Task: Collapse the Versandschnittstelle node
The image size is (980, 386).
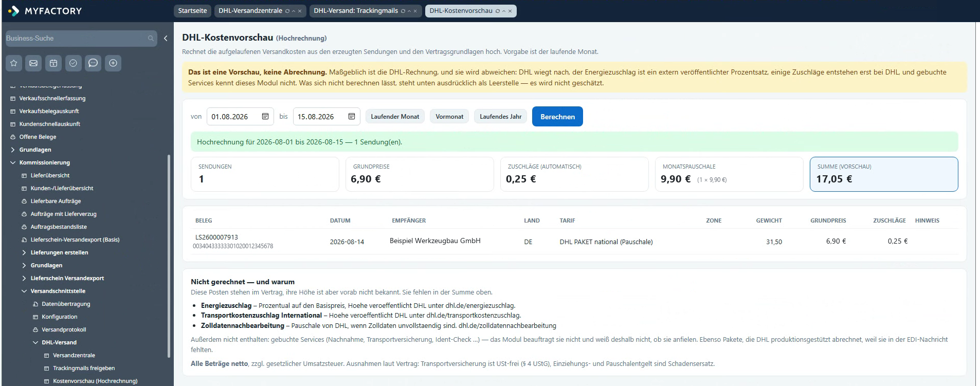Action: click(24, 291)
